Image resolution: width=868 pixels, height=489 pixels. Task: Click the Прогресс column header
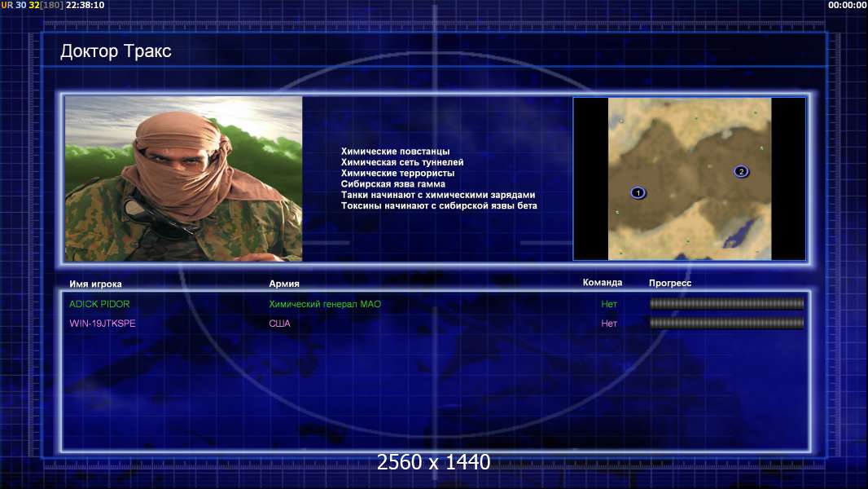670,283
